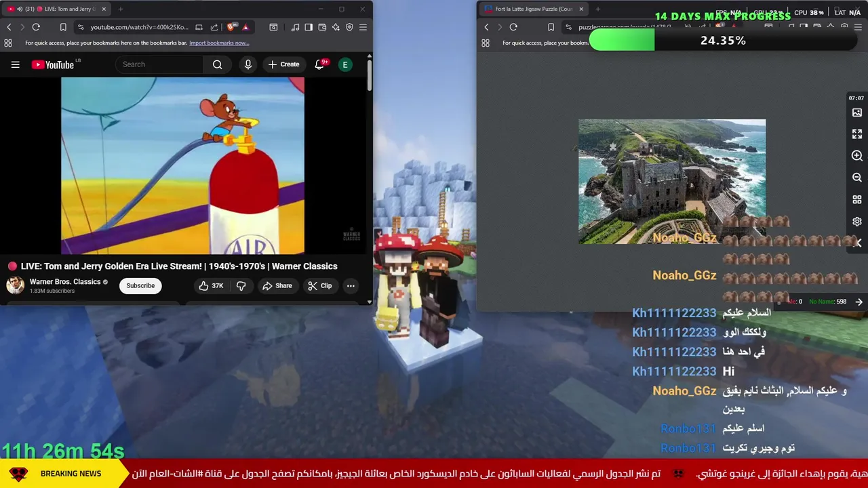The image size is (868, 488).
Task: Arrange puzzle pieces with grid icon
Action: coord(857,199)
